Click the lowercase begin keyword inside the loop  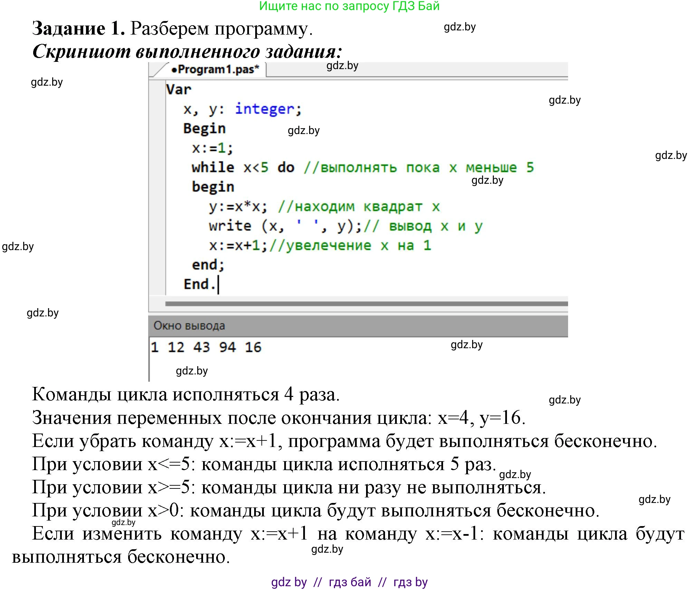click(213, 187)
